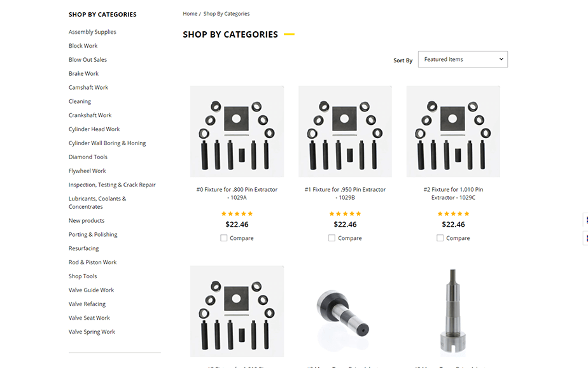Viewport: 588px width, 368px height.
Task: Open the #0 Fixture 1029A product image
Action: [237, 131]
